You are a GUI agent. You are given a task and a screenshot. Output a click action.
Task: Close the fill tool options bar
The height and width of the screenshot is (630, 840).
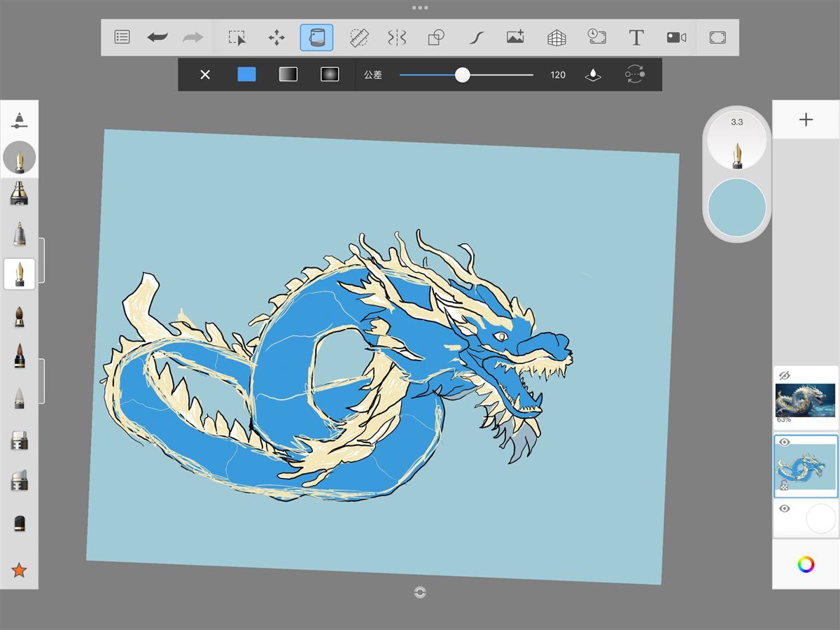(205, 74)
